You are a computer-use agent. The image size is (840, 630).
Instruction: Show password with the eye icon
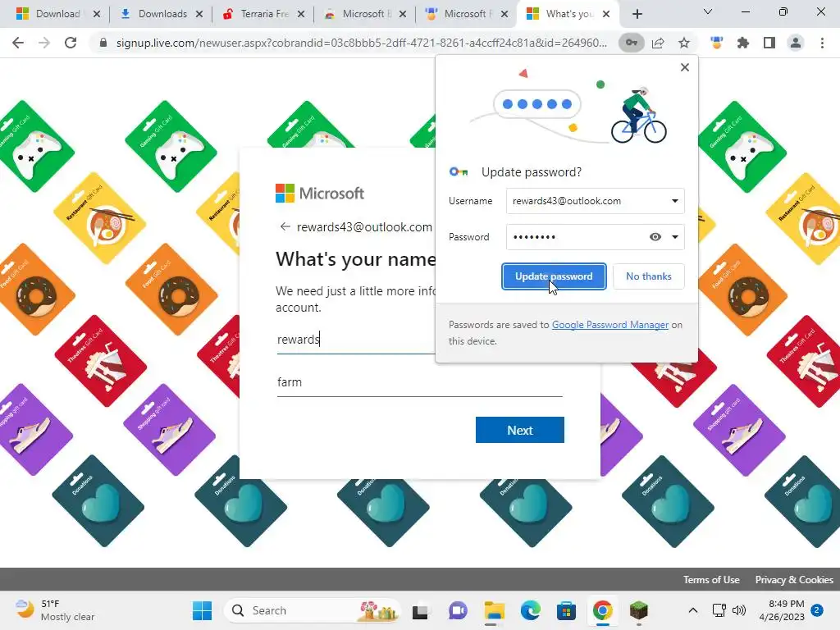pyautogui.click(x=655, y=237)
